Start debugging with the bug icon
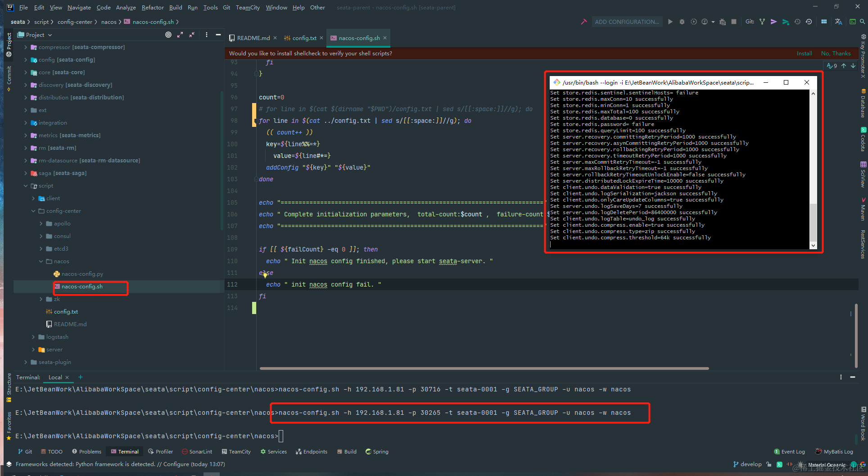 tap(682, 22)
